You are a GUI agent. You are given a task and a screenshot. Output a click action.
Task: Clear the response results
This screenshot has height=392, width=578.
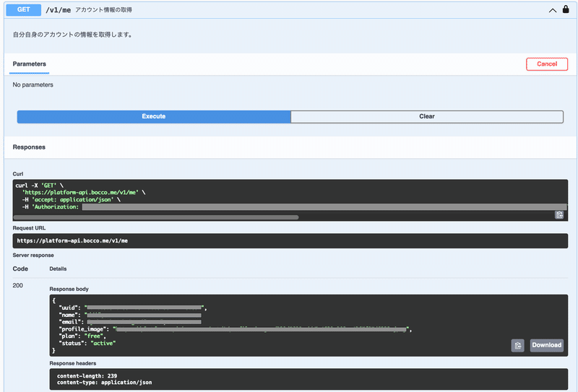coord(427,116)
